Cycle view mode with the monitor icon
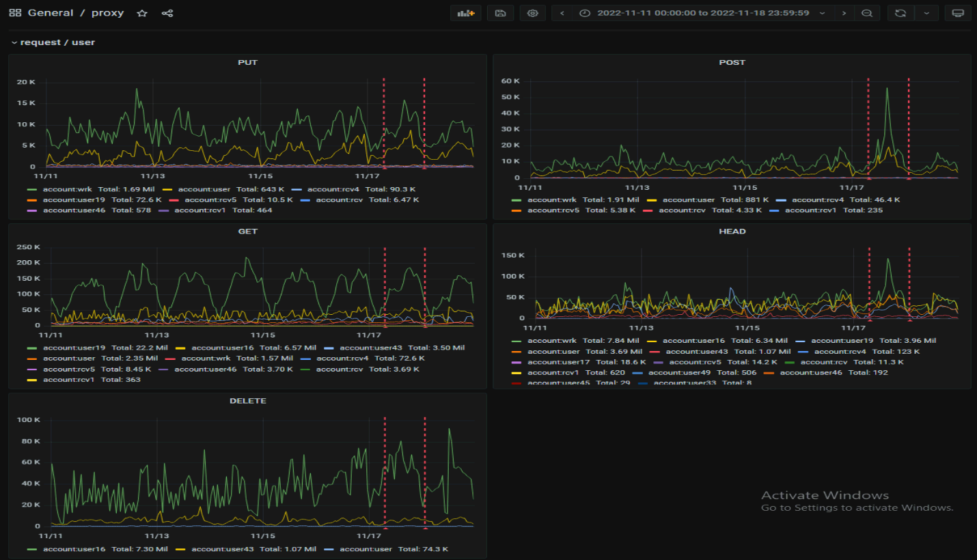977x560 pixels. [958, 13]
